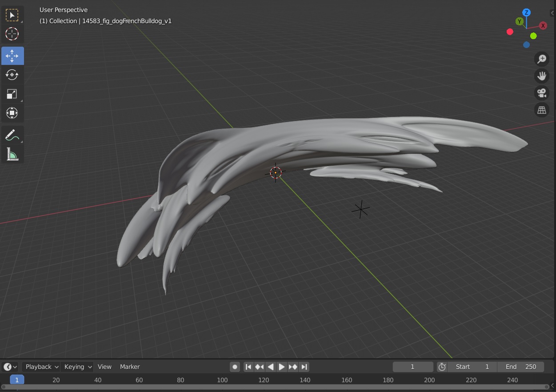
Task: Click the 3D cursor in the viewport
Action: point(276,172)
